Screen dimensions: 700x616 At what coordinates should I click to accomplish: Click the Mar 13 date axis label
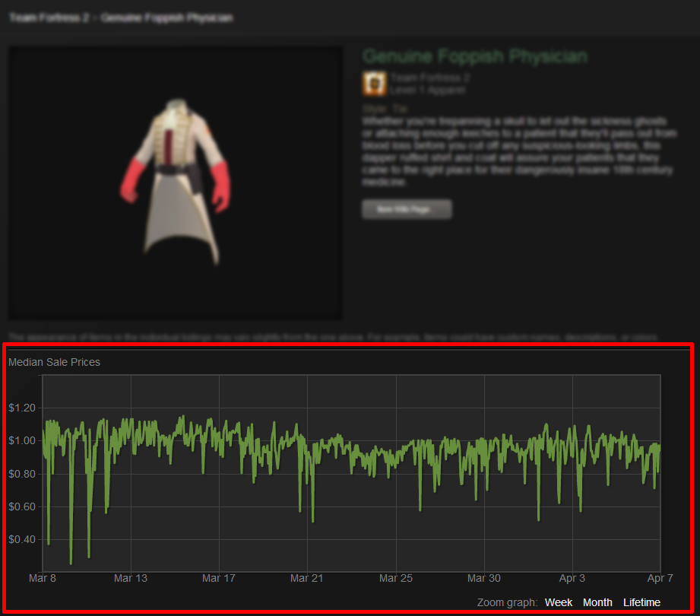click(131, 578)
